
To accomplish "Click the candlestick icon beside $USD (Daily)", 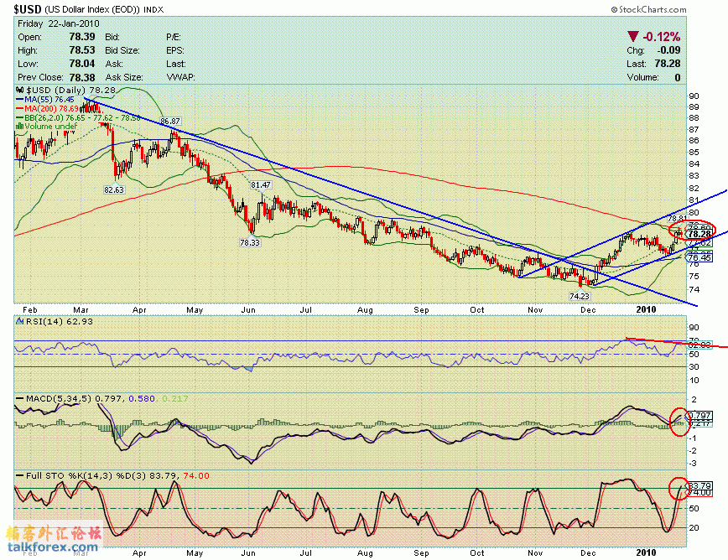I will click(x=19, y=90).
